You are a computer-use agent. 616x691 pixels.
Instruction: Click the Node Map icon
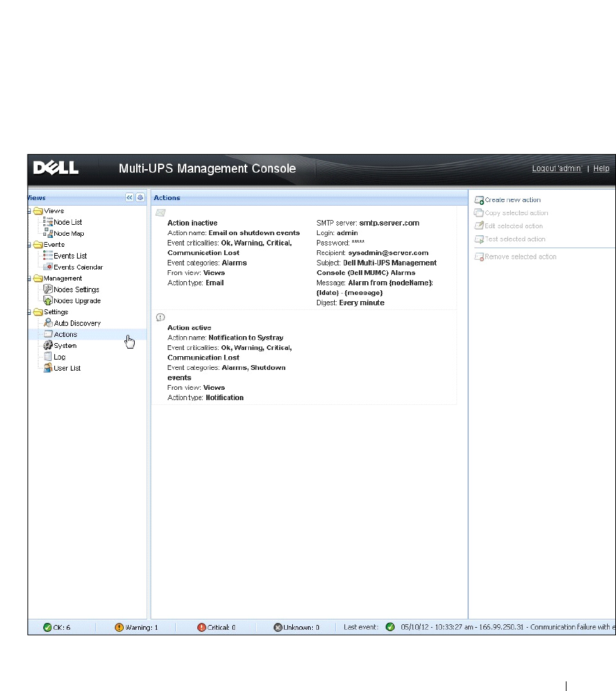[48, 233]
